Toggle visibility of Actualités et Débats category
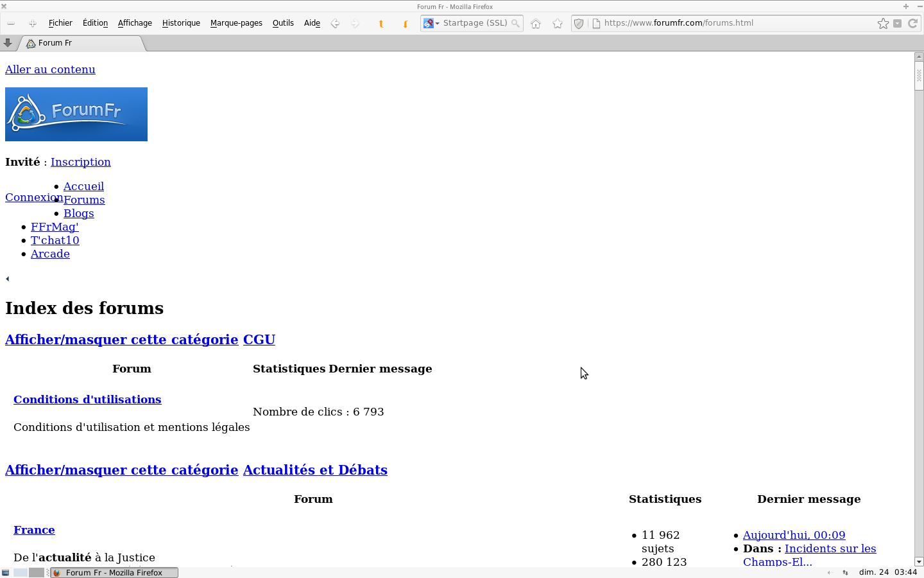The image size is (924, 578). click(x=121, y=470)
